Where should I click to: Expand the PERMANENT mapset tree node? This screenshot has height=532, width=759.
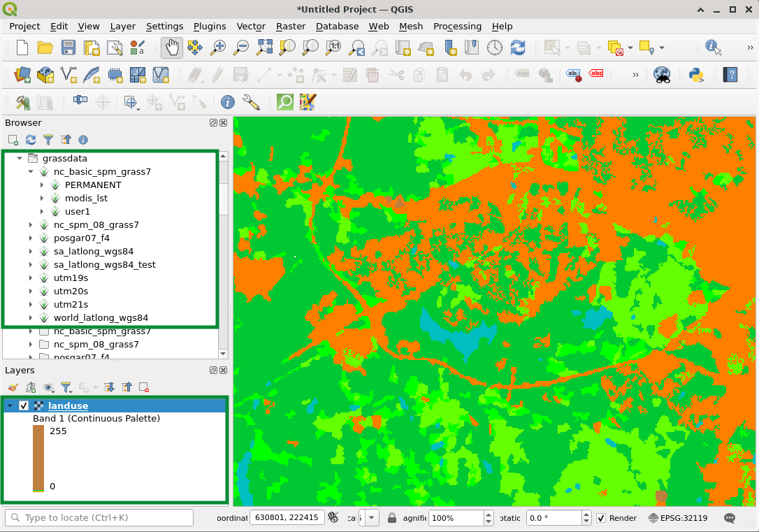coord(42,185)
